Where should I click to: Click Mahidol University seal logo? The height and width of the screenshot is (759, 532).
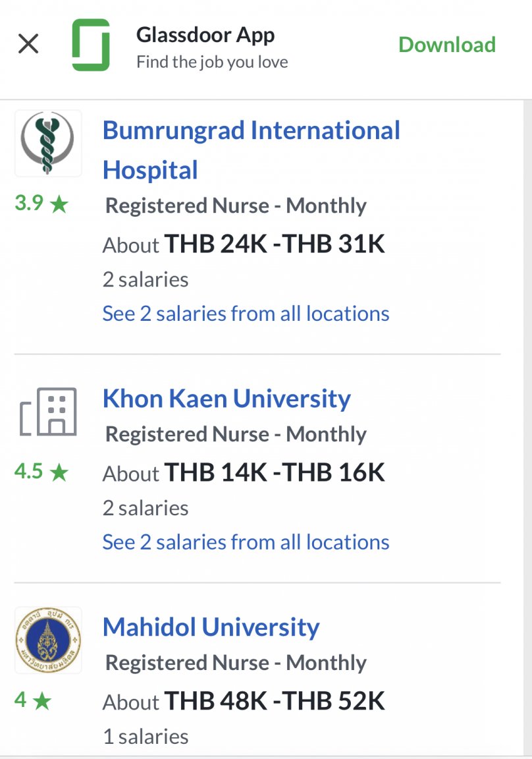(48, 640)
